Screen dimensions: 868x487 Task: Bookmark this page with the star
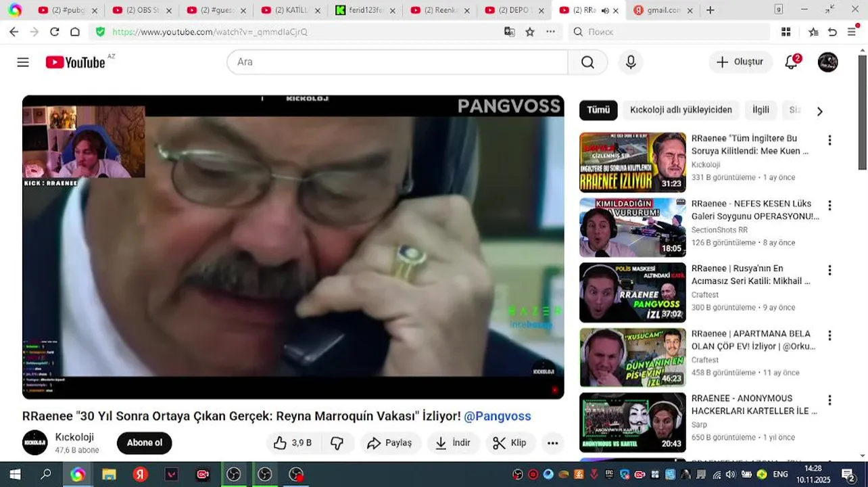click(x=530, y=32)
